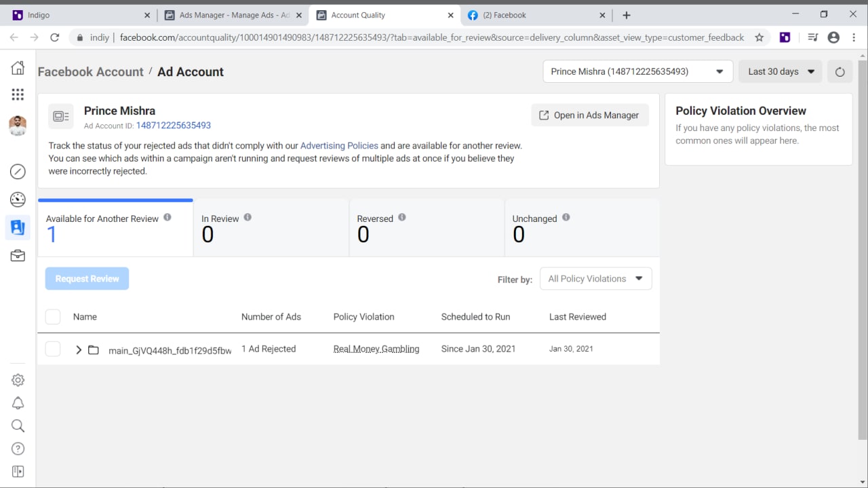Click the folder icon of main_GjVQ448h campaign
This screenshot has height=488, width=868.
point(94,350)
